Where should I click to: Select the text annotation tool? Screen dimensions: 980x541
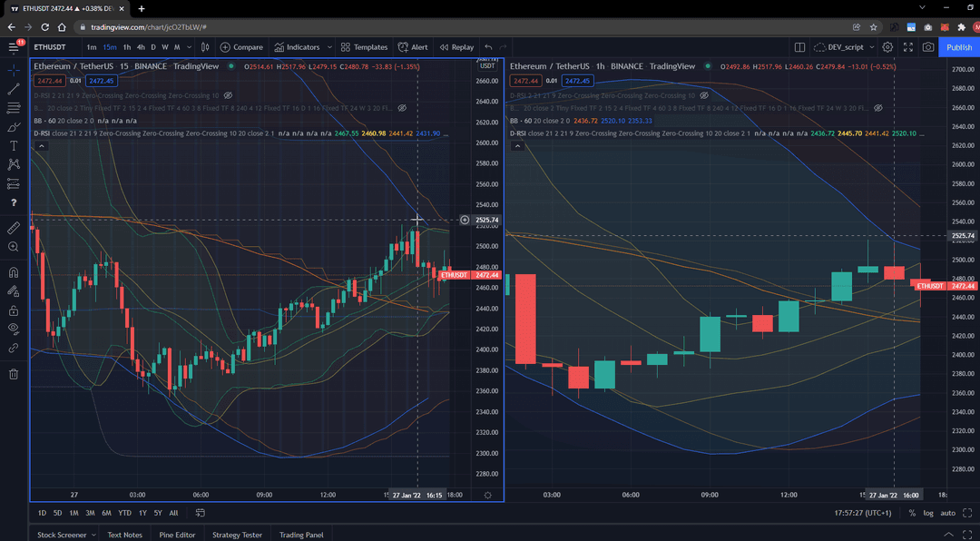click(x=13, y=146)
